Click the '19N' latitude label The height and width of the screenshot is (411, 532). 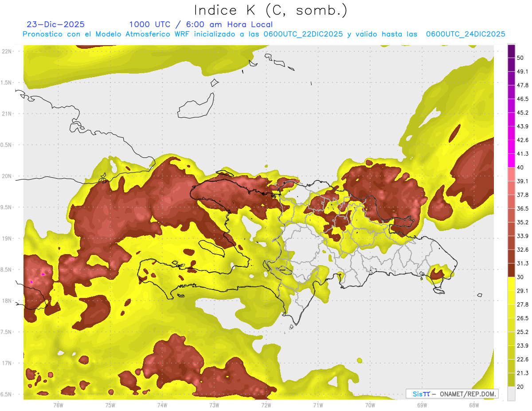coord(6,238)
